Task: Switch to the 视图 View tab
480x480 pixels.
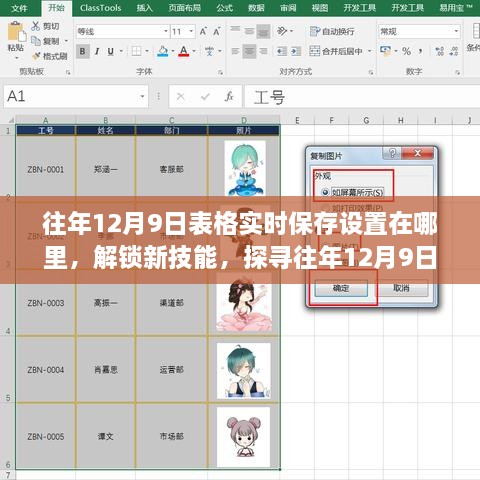Action: coord(320,8)
